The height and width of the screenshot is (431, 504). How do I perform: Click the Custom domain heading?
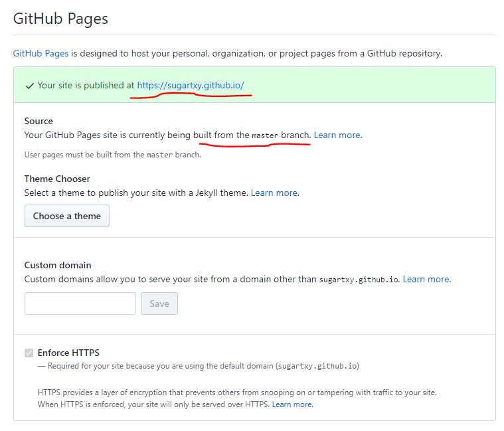pyautogui.click(x=58, y=265)
